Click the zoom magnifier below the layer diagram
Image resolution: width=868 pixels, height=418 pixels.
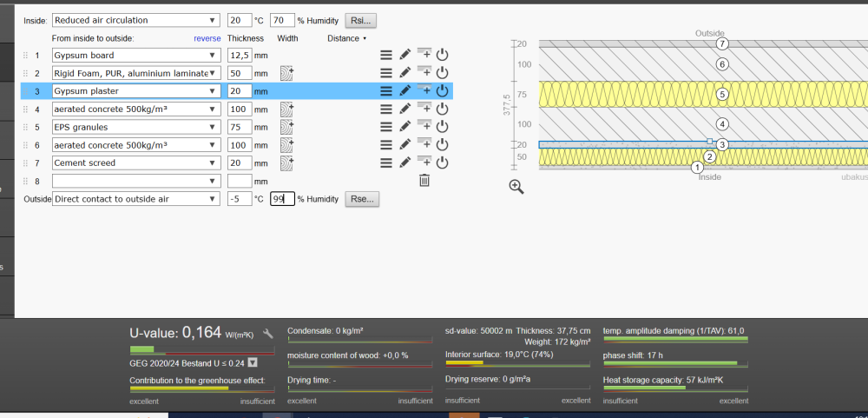[516, 187]
